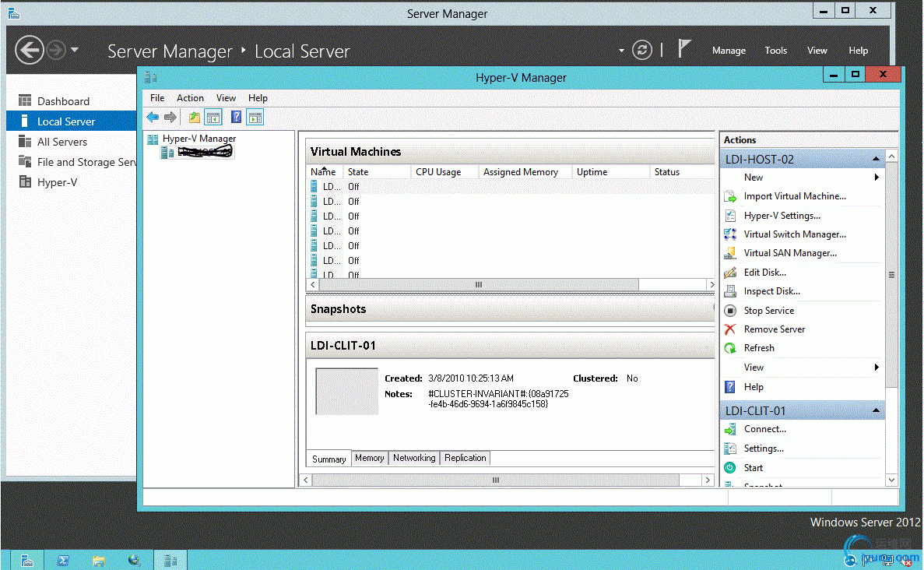Open the Notifications flag in Server Manager

(x=683, y=49)
